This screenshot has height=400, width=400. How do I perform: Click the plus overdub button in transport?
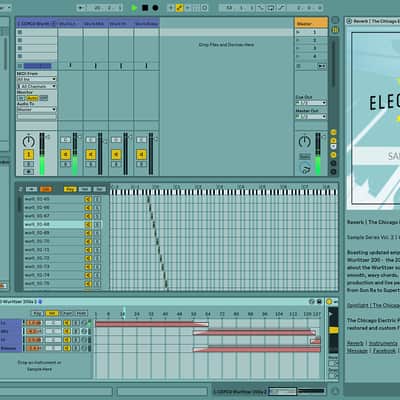171,8
